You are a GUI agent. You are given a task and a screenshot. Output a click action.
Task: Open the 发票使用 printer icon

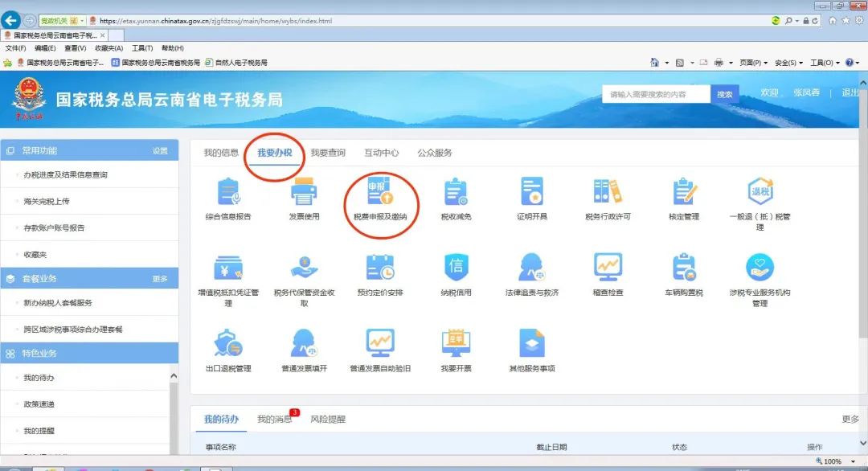(304, 191)
